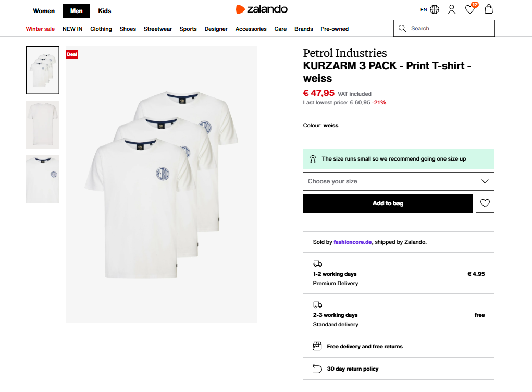Open the Streetwear menu item
The image size is (532, 392).
click(158, 29)
